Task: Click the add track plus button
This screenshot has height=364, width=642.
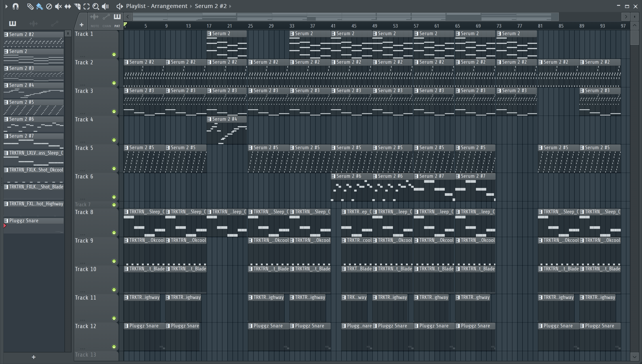Action: (x=82, y=25)
